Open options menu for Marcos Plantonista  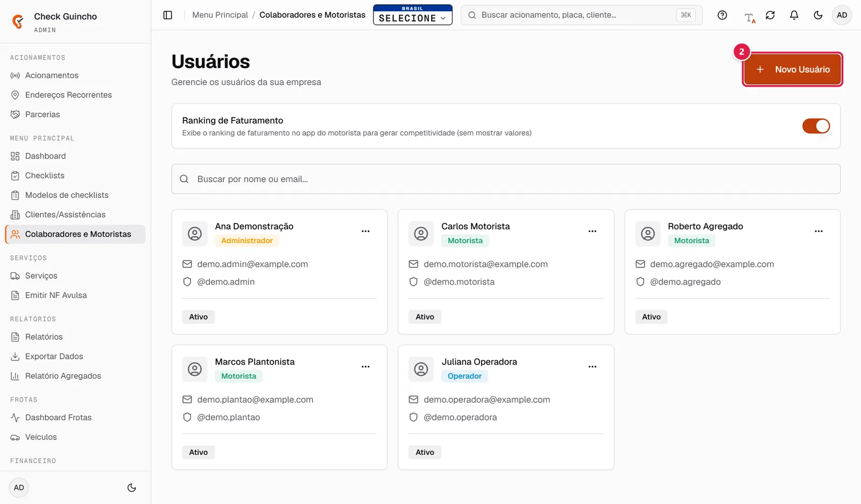(x=365, y=367)
